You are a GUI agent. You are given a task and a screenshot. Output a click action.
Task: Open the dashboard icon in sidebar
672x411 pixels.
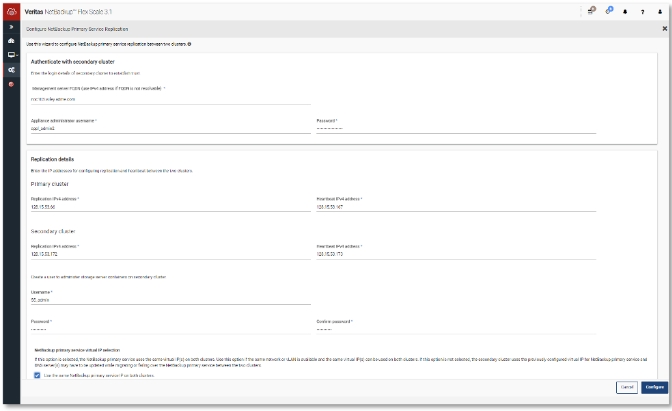(x=11, y=41)
